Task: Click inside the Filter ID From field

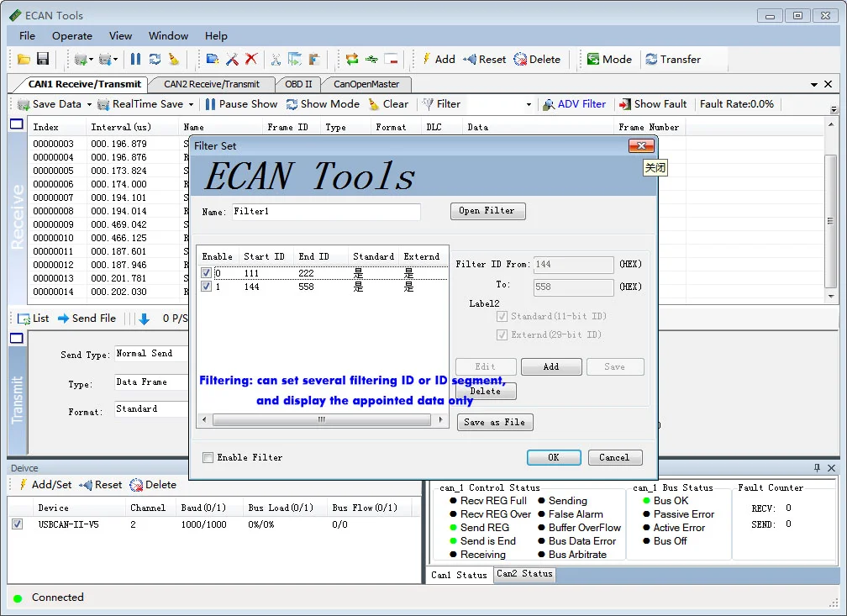Action: coord(573,265)
